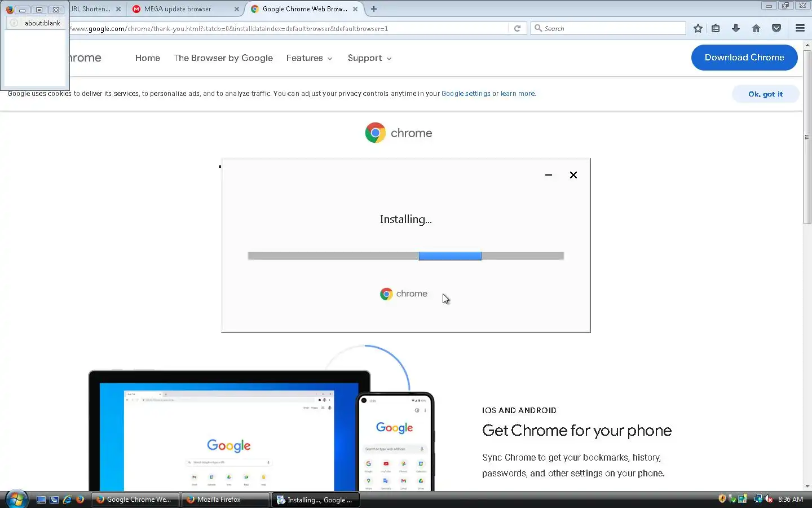This screenshot has width=812, height=508.
Task: Select the Google Chrome Web Browser tab
Action: [304, 9]
